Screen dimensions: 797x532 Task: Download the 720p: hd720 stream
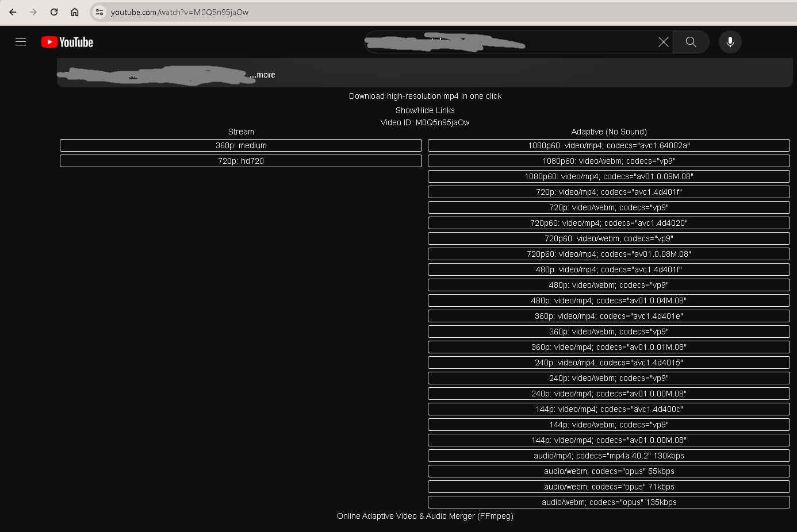coord(241,161)
